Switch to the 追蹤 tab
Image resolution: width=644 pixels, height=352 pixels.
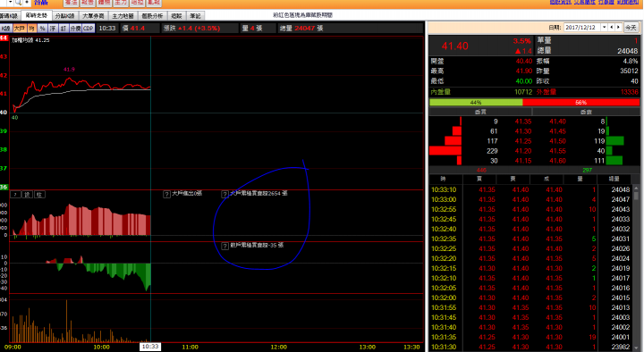click(x=176, y=16)
